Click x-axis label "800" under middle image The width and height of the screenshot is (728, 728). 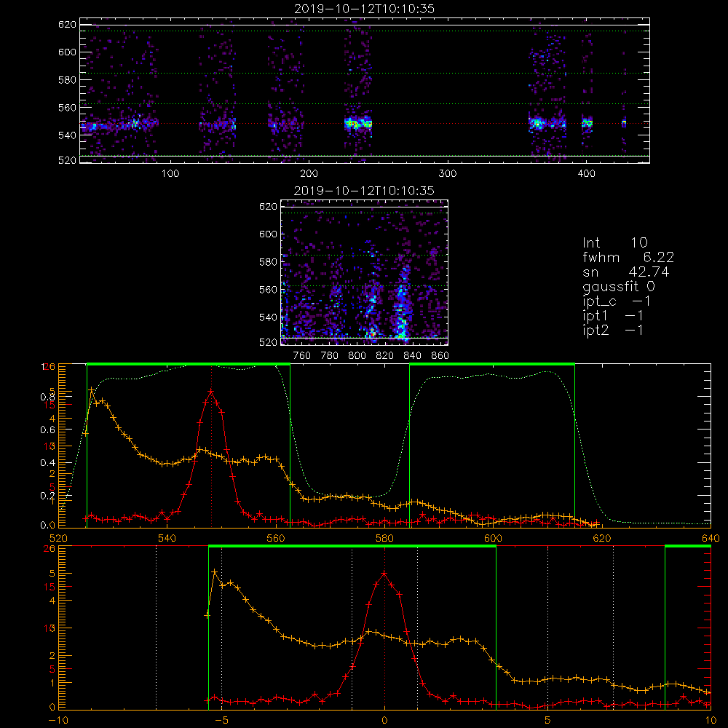click(x=357, y=356)
